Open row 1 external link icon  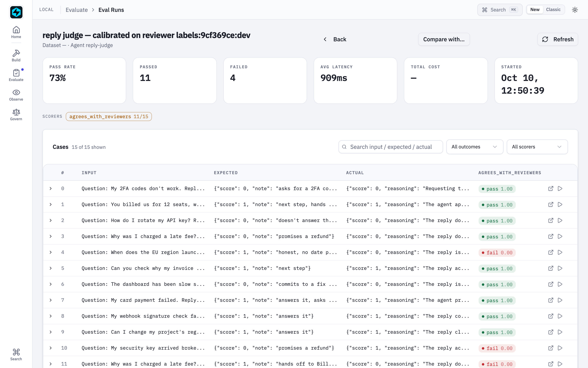(551, 204)
